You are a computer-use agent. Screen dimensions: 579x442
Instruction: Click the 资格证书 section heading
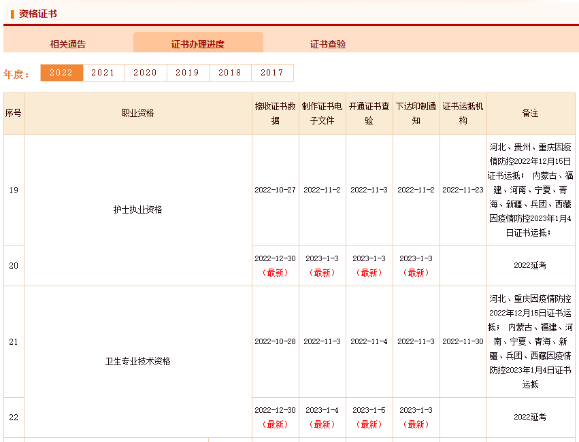(38, 14)
